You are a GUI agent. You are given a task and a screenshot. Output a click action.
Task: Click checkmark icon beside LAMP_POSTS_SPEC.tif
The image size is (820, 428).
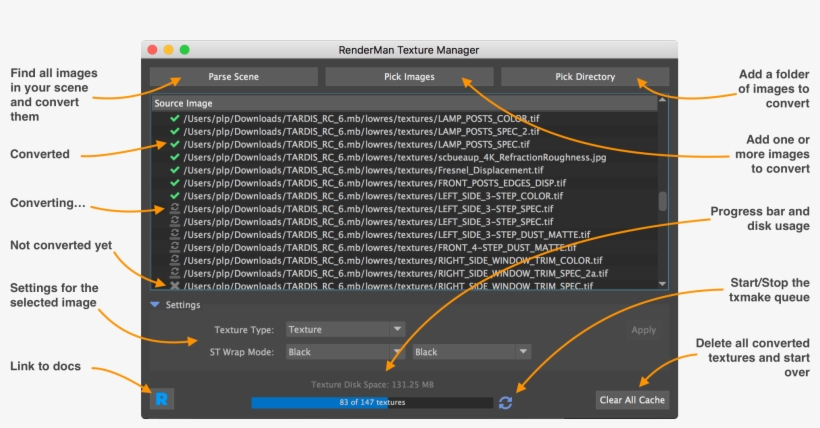[x=175, y=144]
